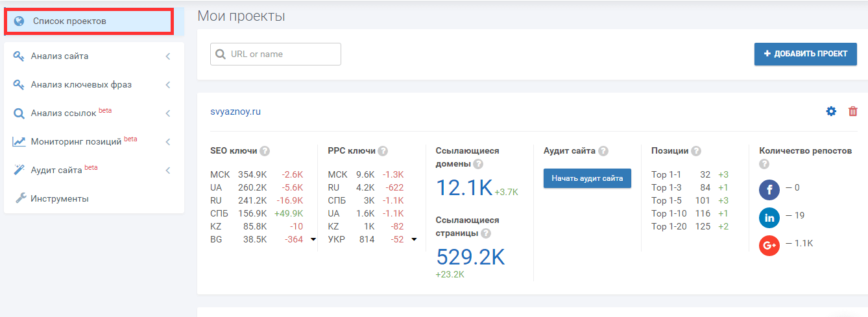
Task: Click the Анализ ключевых фраз key icon
Action: click(19, 85)
